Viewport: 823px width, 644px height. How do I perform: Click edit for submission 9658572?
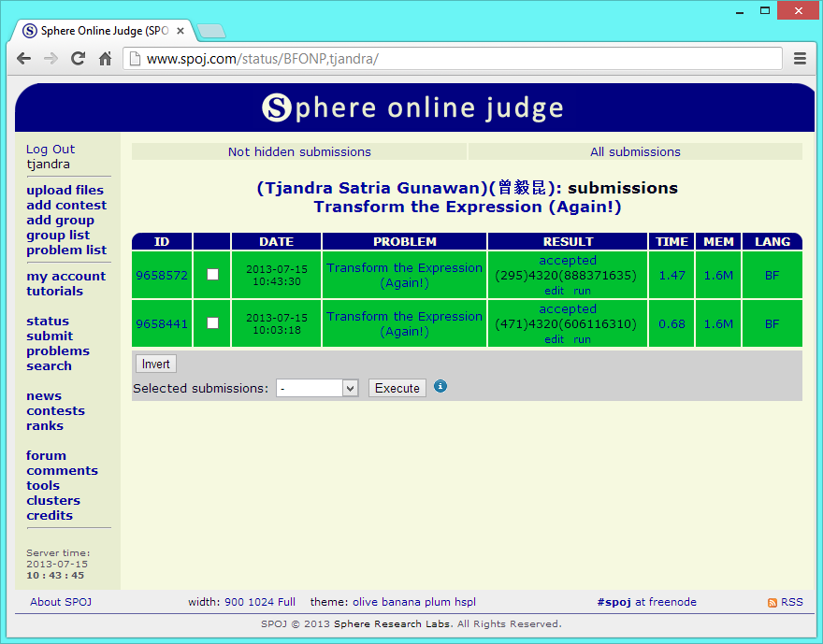coord(554,291)
